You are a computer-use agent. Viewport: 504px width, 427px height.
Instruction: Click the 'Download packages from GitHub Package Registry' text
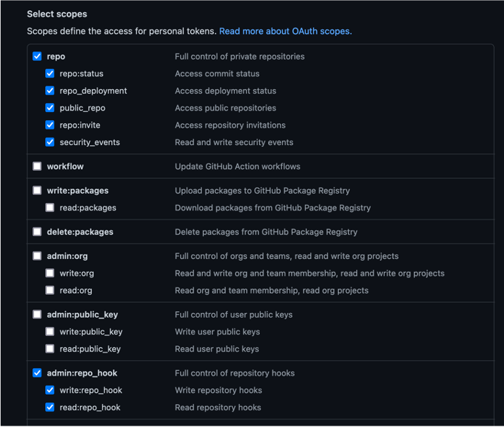click(273, 208)
